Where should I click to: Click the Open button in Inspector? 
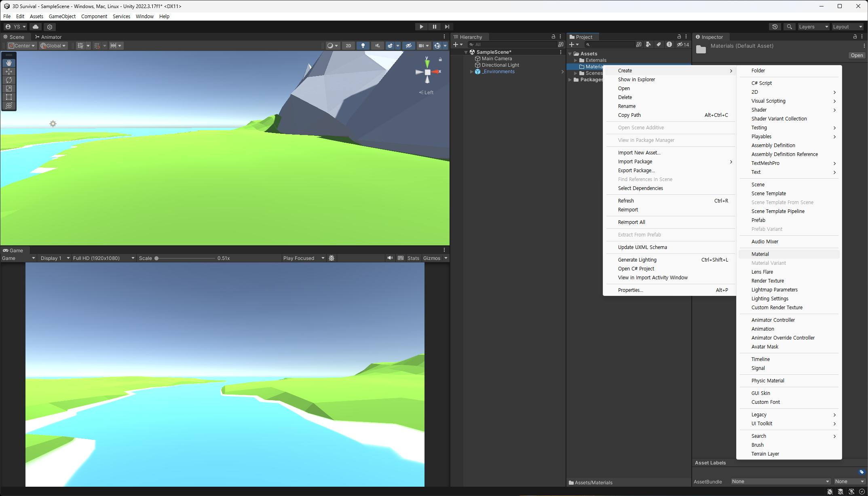click(856, 55)
